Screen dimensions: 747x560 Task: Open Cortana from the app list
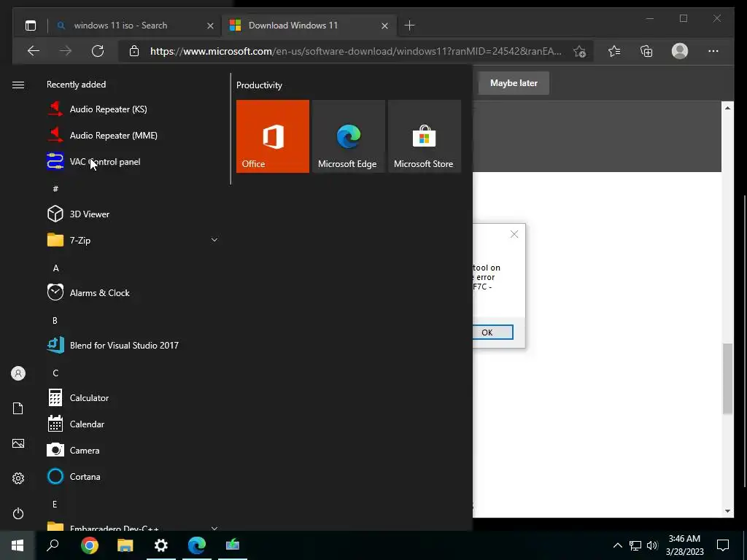tap(133, 476)
